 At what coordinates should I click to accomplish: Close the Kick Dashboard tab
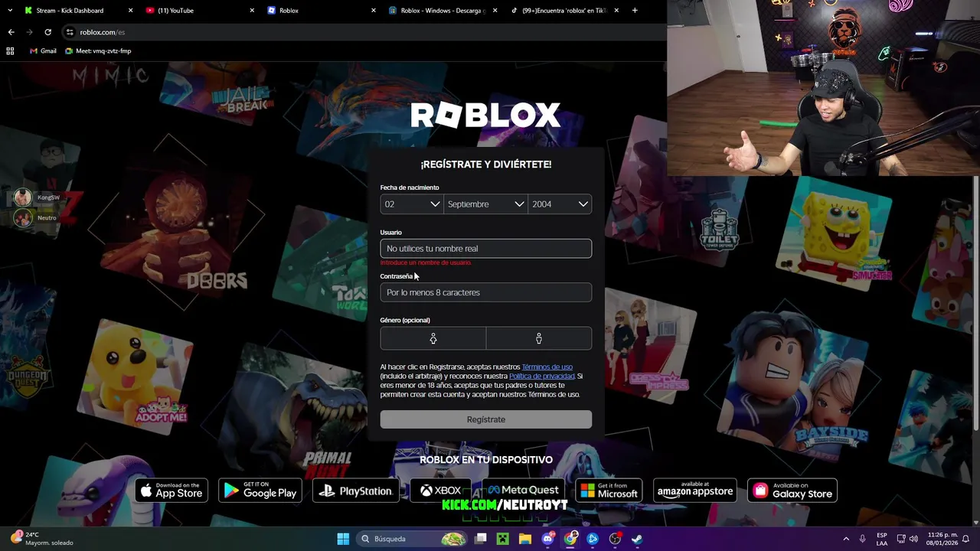point(130,11)
